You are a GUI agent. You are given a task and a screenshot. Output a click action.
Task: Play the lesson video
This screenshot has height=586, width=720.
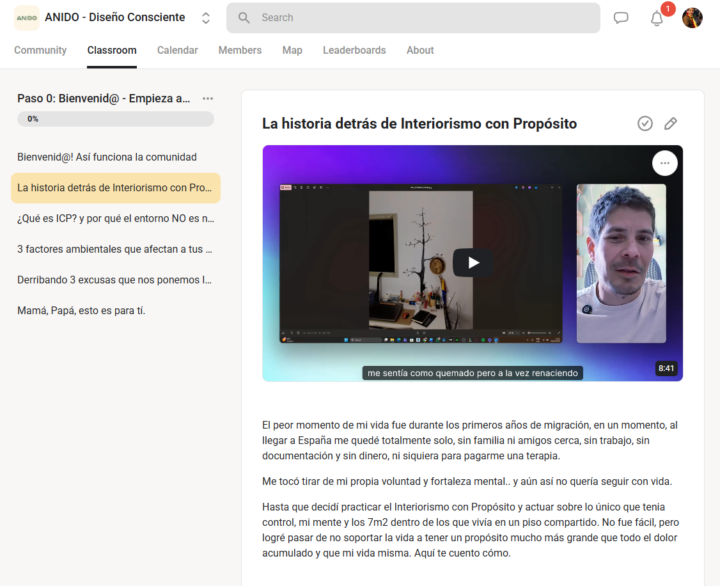pyautogui.click(x=473, y=263)
